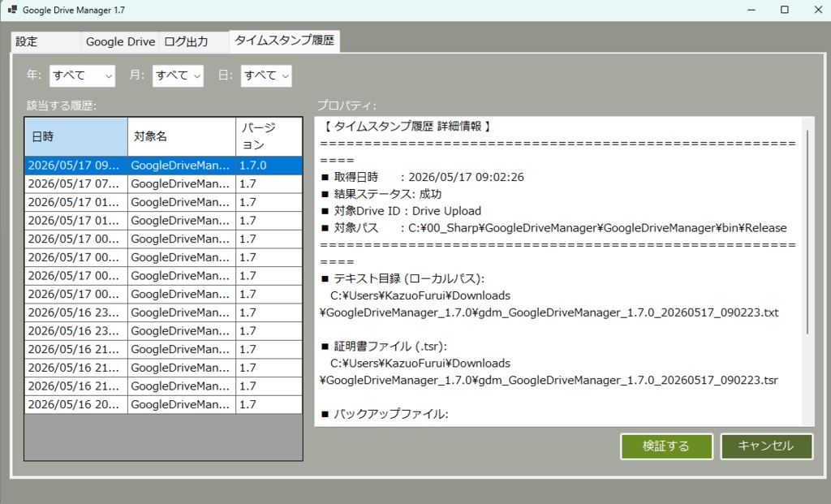
Task: Open the 設定 tab
Action: (46, 42)
